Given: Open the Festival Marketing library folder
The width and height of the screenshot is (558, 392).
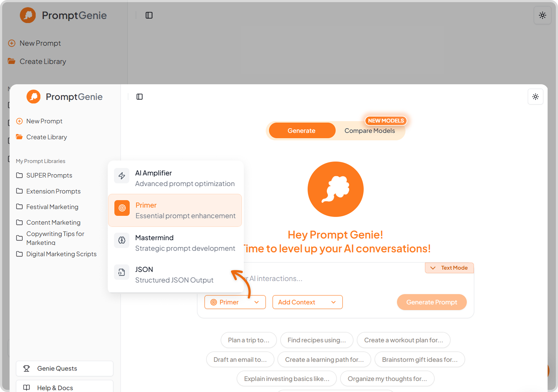Looking at the screenshot, I should tap(52, 207).
